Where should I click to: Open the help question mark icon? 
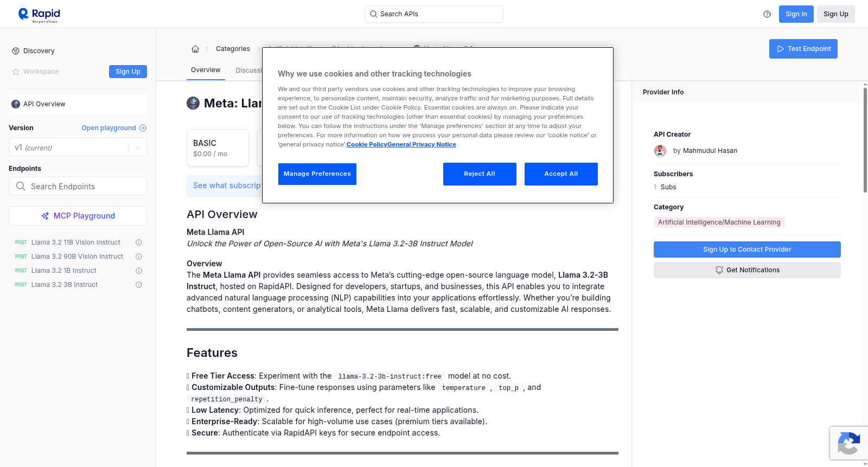[x=767, y=14]
